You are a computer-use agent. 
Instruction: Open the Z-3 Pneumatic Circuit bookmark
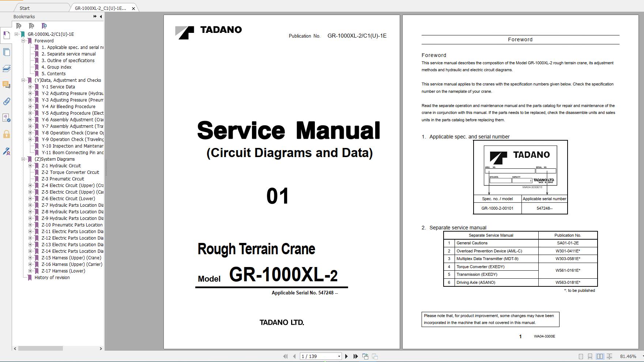63,179
